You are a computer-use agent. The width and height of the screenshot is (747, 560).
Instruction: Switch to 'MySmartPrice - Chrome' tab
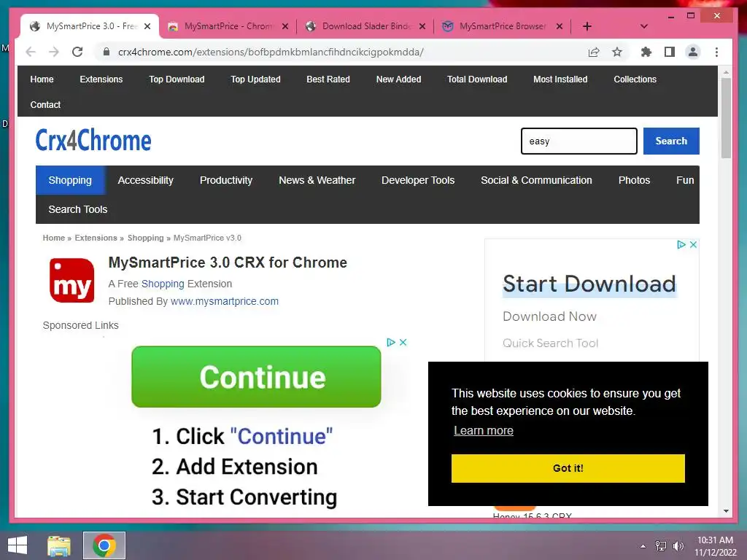228,26
